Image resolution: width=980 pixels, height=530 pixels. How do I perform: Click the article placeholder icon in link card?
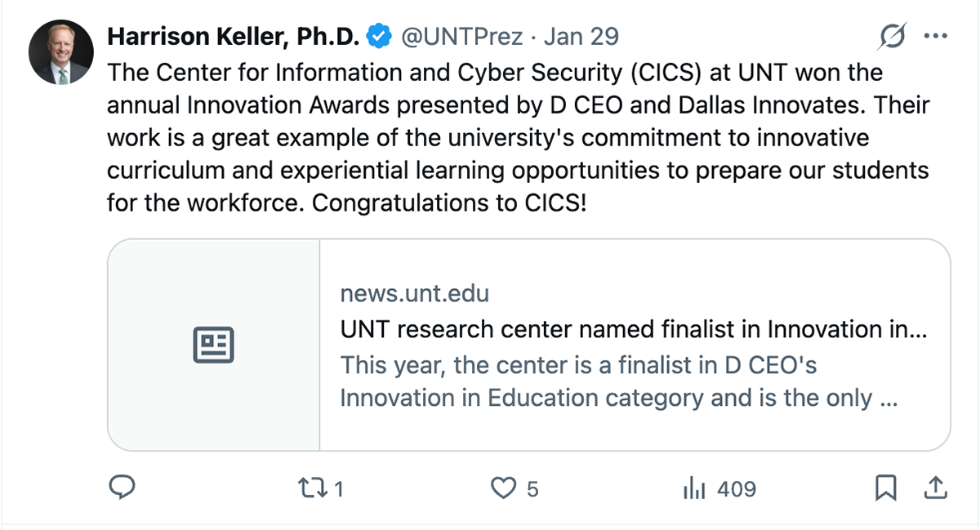(213, 345)
